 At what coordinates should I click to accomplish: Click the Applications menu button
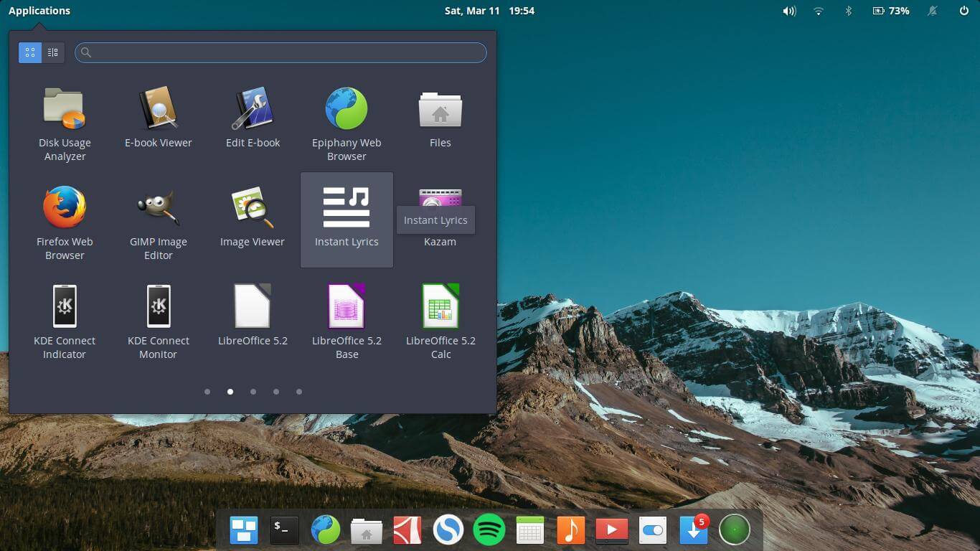(x=39, y=11)
